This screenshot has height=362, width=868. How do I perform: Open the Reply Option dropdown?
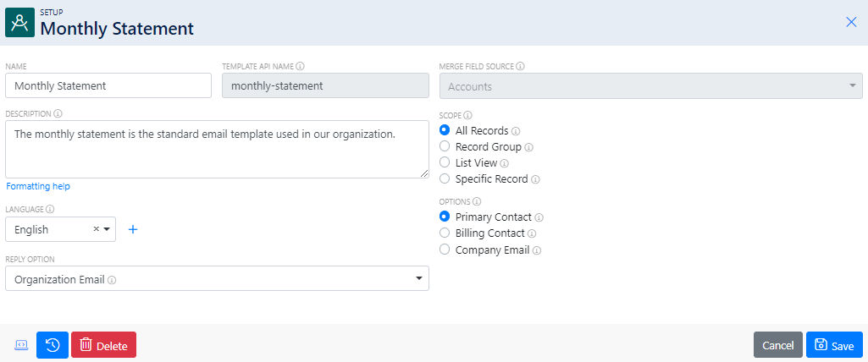pyautogui.click(x=217, y=278)
